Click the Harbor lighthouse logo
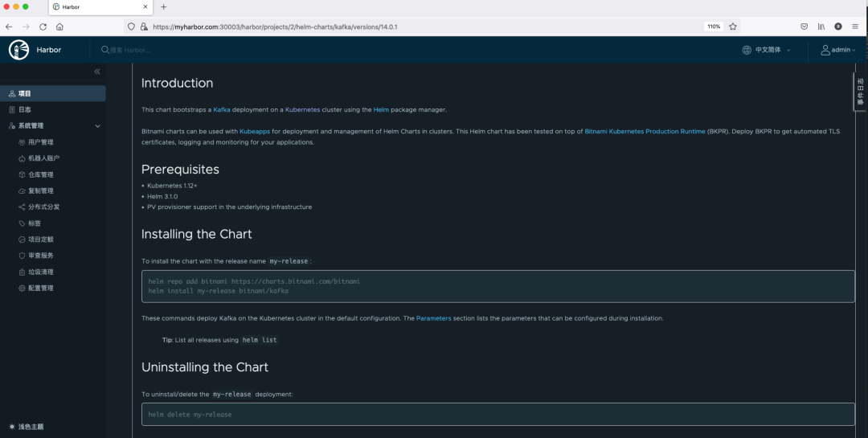Screen dimensions: 868x438 18,50
